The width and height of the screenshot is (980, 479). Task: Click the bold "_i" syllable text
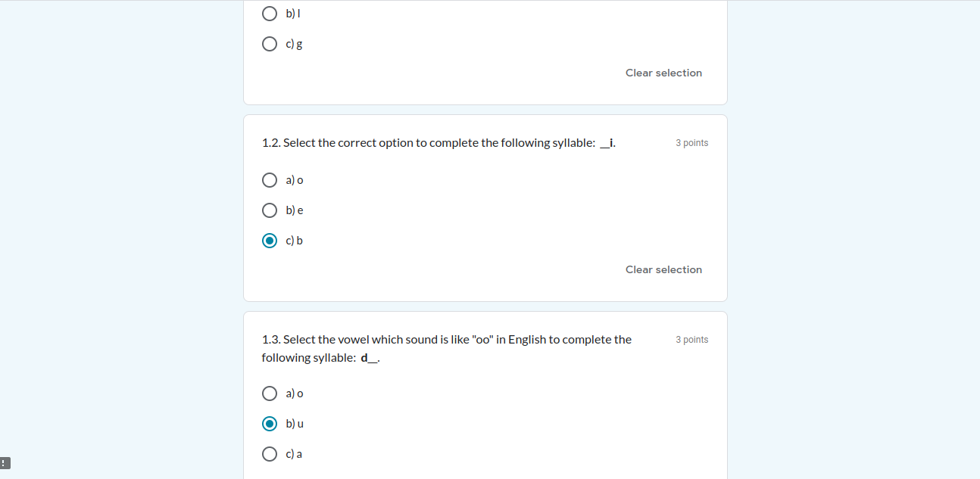click(607, 143)
